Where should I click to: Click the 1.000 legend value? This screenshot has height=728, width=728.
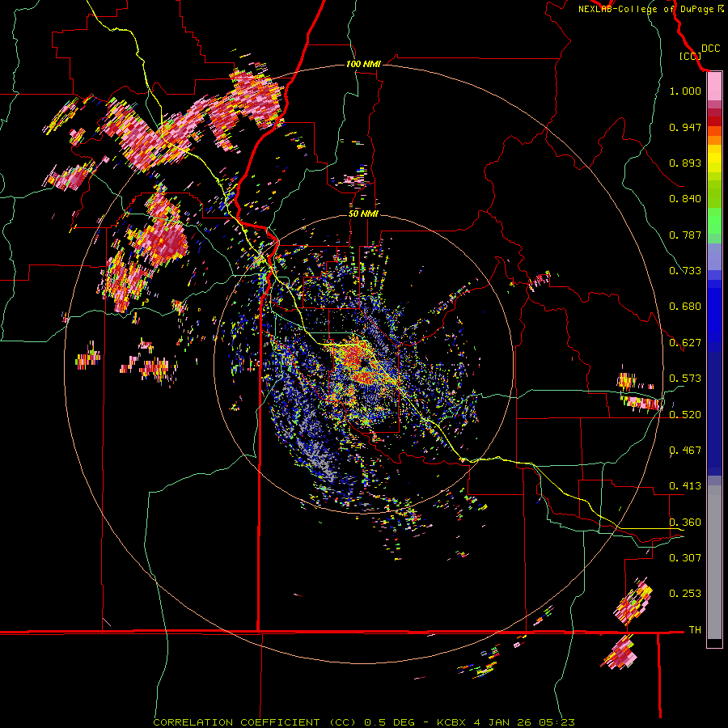coord(685,91)
